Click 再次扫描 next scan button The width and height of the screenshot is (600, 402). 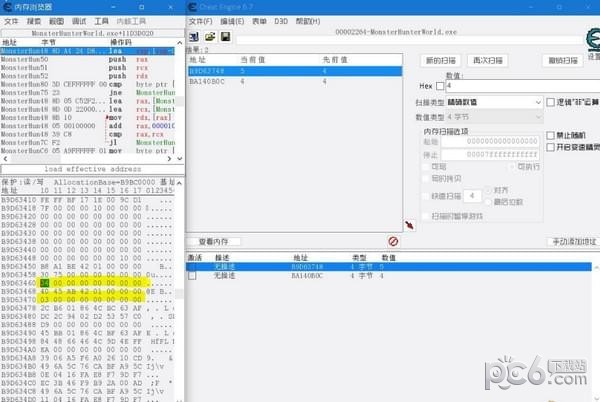[488, 60]
